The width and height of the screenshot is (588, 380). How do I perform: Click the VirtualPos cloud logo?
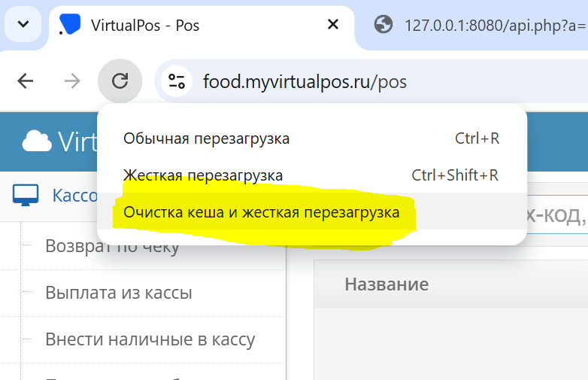tap(36, 141)
